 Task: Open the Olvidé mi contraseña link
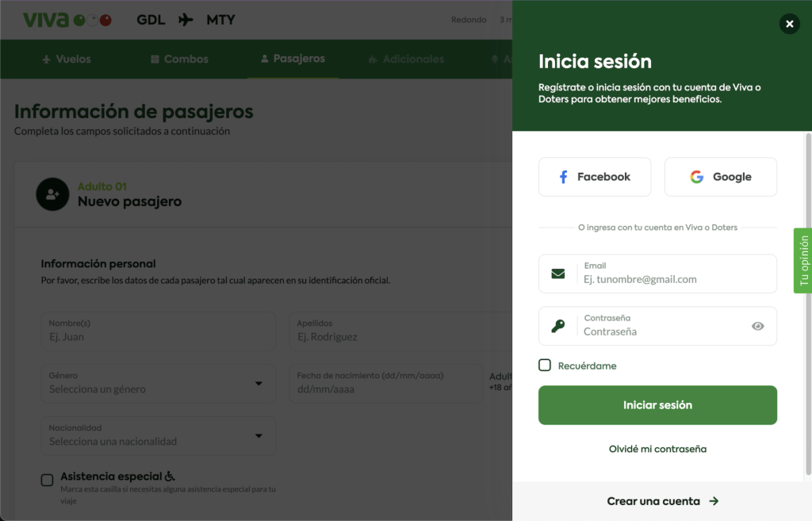(x=657, y=449)
